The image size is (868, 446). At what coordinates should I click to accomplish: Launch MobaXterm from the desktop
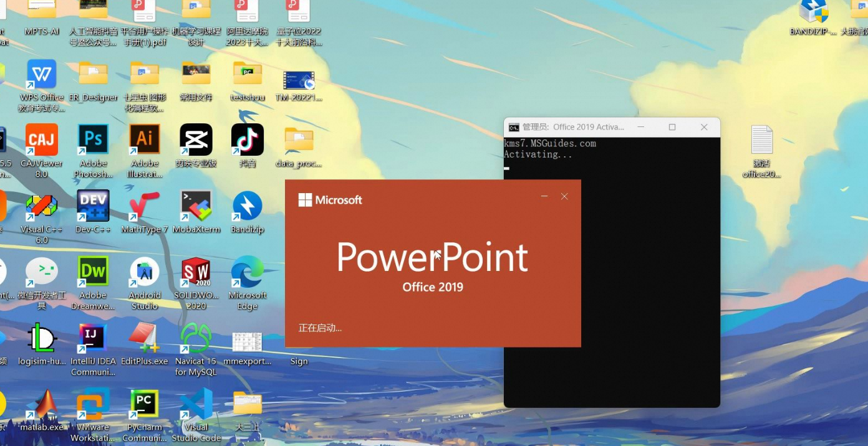click(x=196, y=206)
